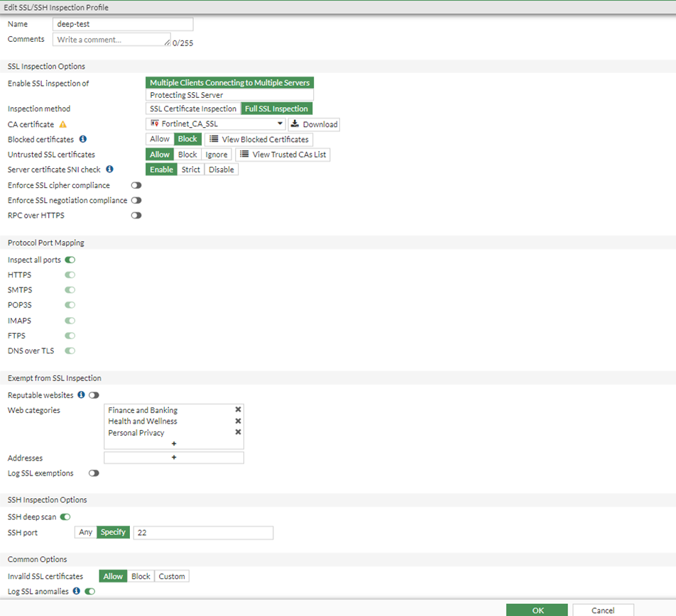
Task: Click the SSH port number field
Action: 203,533
